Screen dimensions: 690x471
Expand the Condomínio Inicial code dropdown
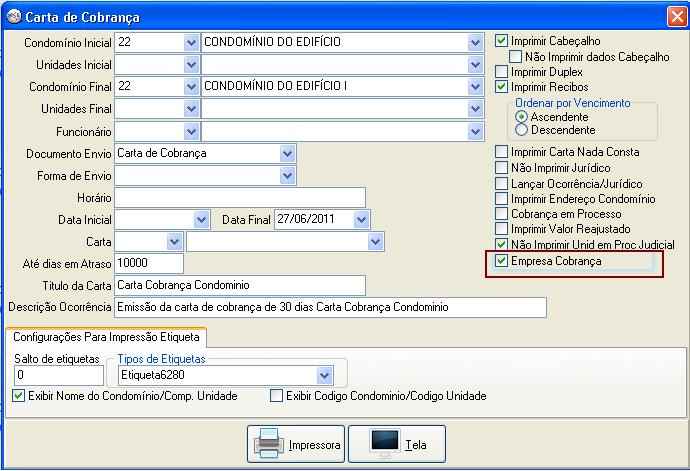click(x=191, y=43)
